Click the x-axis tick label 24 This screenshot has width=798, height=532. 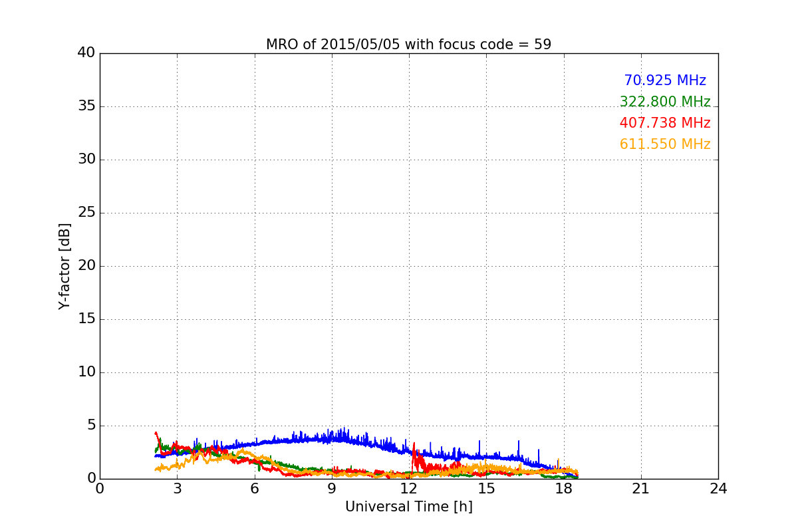point(718,488)
